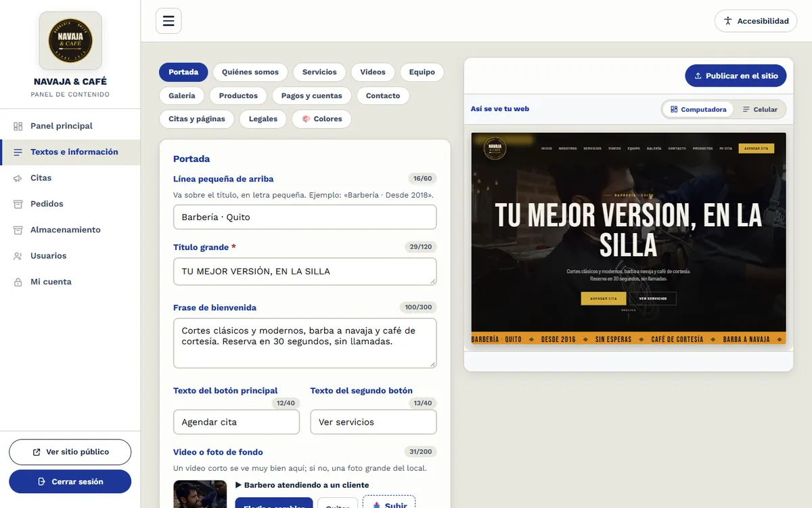Screen dimensions: 812x508
Task: Open the hamburger menu button
Action: pos(168,21)
